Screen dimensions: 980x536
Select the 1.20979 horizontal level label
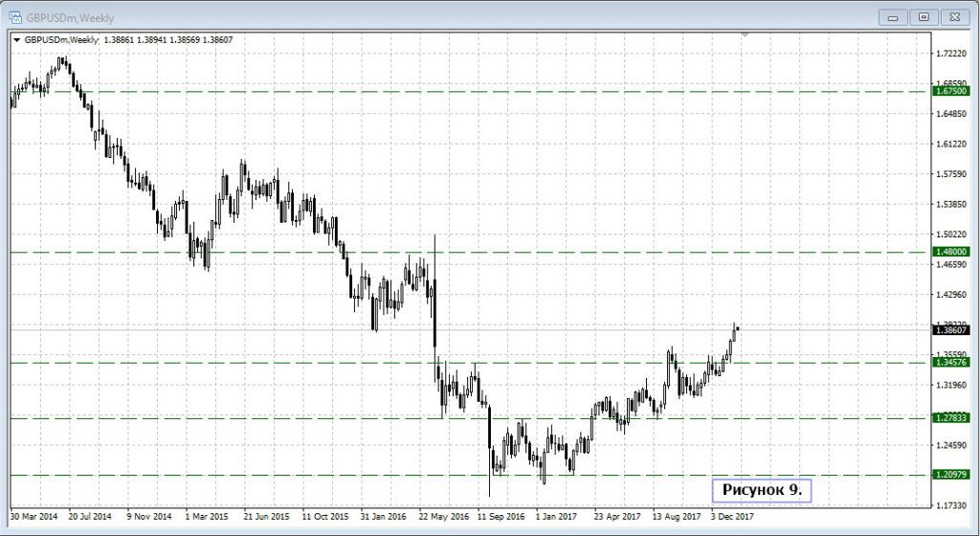950,475
